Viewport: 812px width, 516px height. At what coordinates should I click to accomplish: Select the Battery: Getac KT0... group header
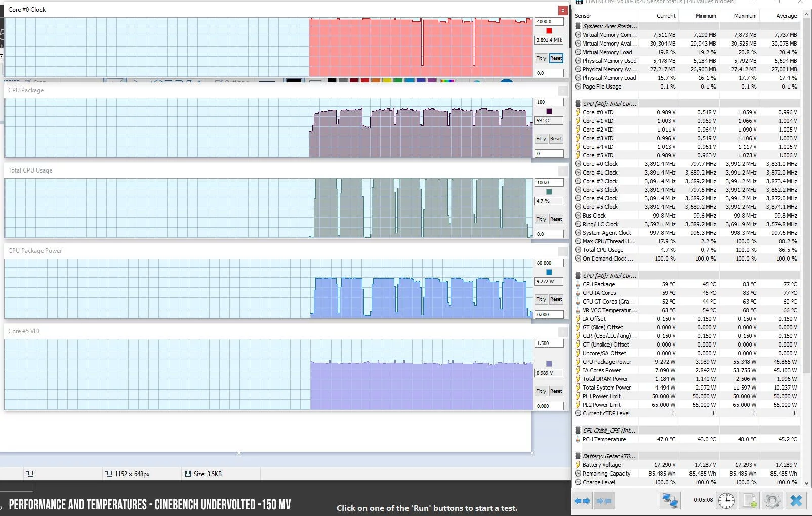(x=609, y=456)
